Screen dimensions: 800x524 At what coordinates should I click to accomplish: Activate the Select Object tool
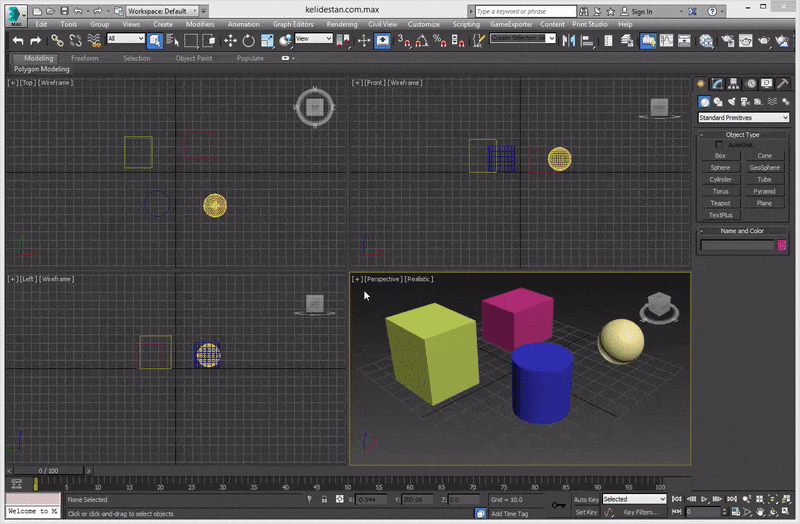click(x=155, y=40)
